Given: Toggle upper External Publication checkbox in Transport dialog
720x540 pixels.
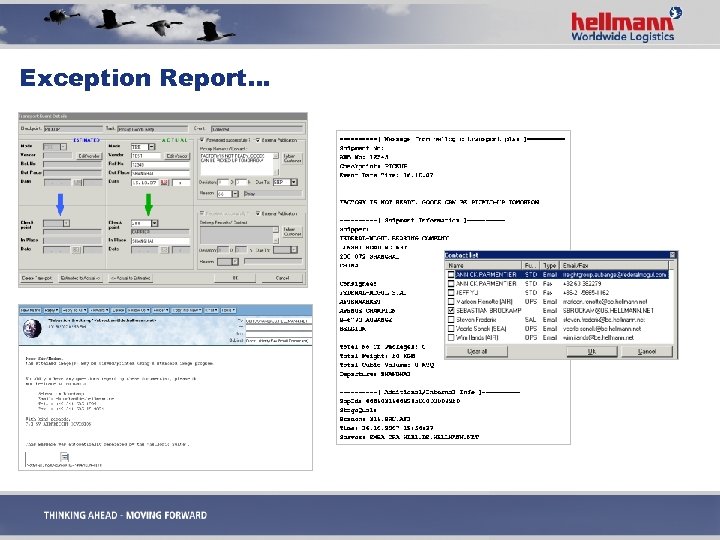Looking at the screenshot, I should 258,140.
